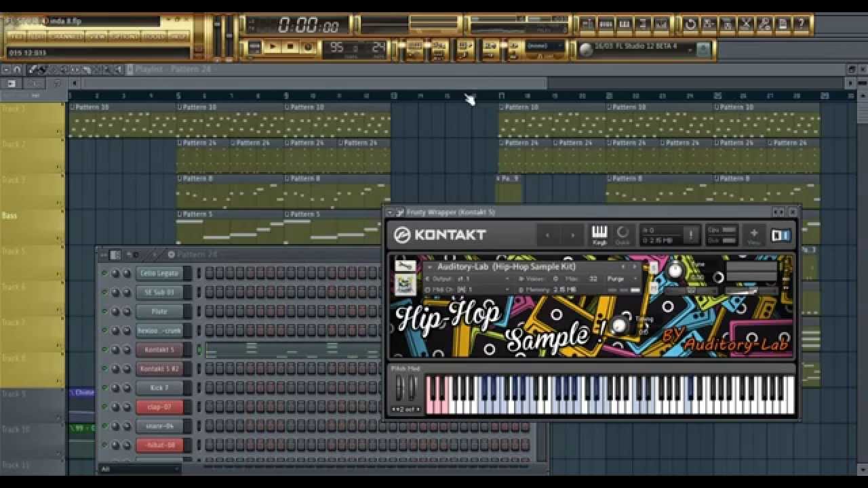868x488 pixels.
Task: Click the Render/export toolbar icon
Action: (x=727, y=25)
